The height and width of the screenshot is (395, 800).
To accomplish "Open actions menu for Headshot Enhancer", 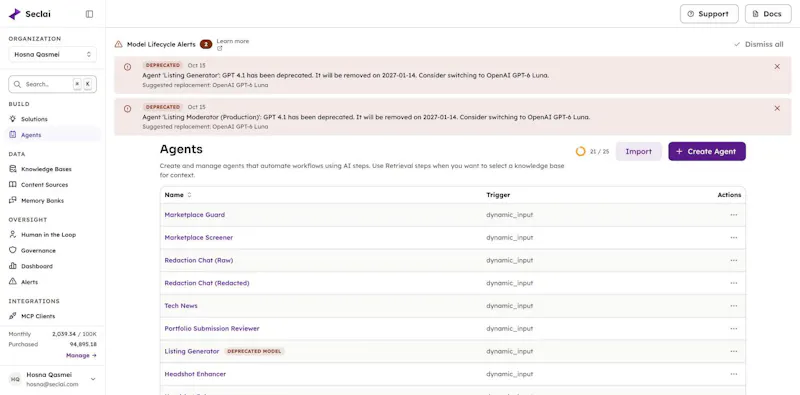I will 734,374.
